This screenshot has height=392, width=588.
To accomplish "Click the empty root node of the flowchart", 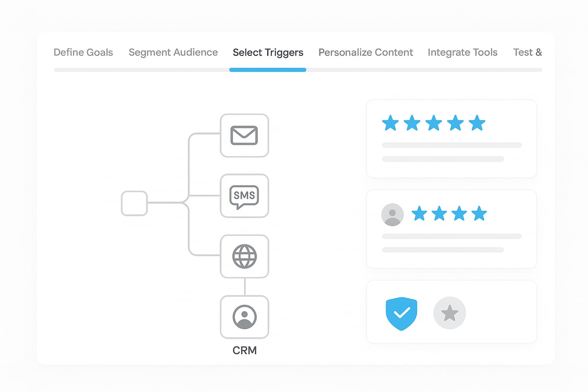I will [134, 204].
